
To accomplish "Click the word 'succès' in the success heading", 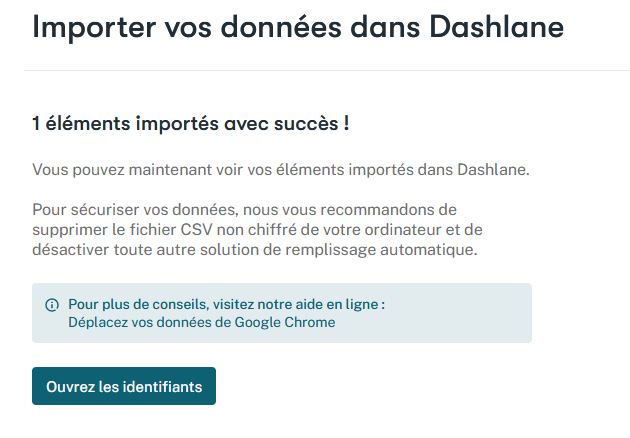I will pyautogui.click(x=306, y=123).
